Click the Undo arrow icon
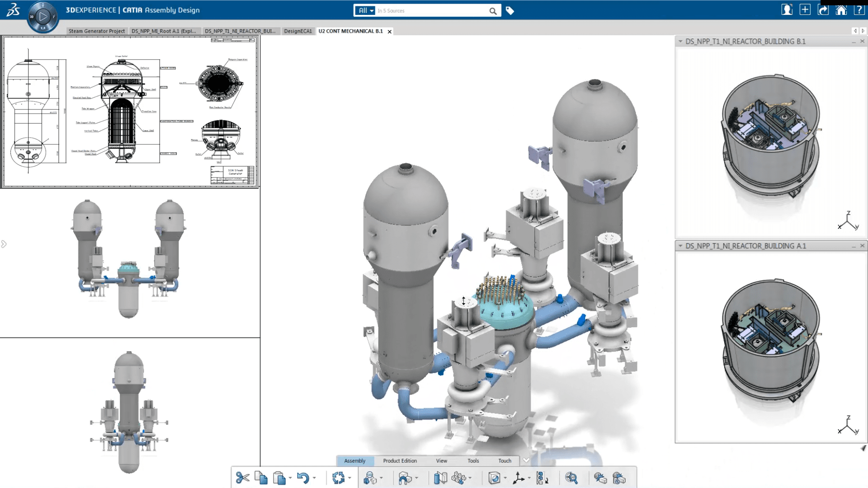 click(303, 478)
